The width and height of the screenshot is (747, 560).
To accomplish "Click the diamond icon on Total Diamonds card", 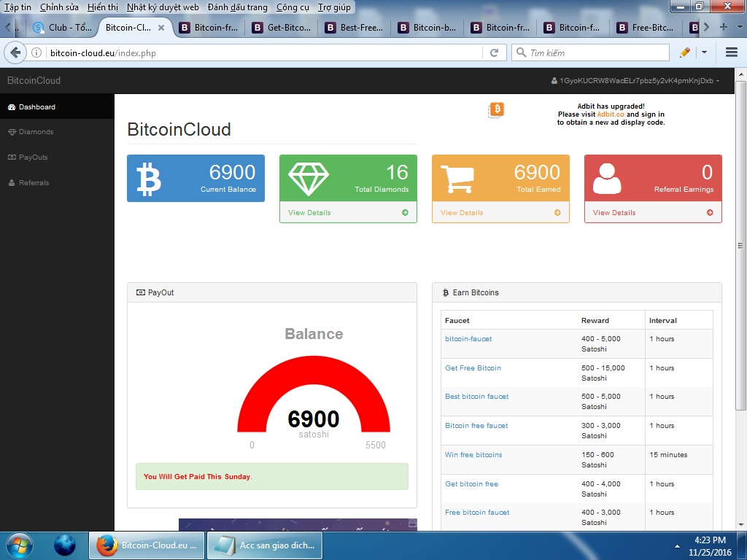I will coord(309,179).
